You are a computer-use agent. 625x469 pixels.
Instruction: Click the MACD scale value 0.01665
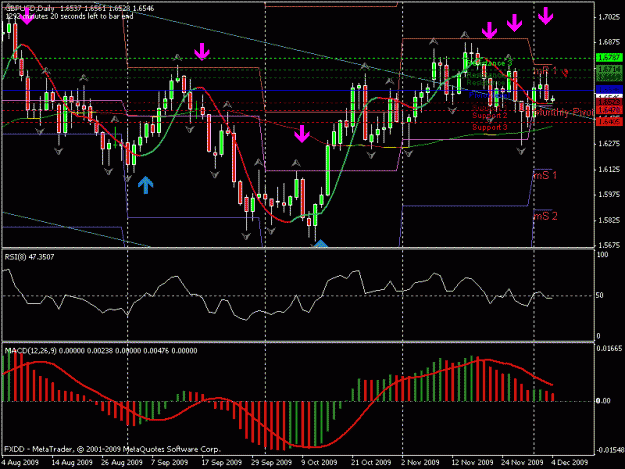[609, 348]
